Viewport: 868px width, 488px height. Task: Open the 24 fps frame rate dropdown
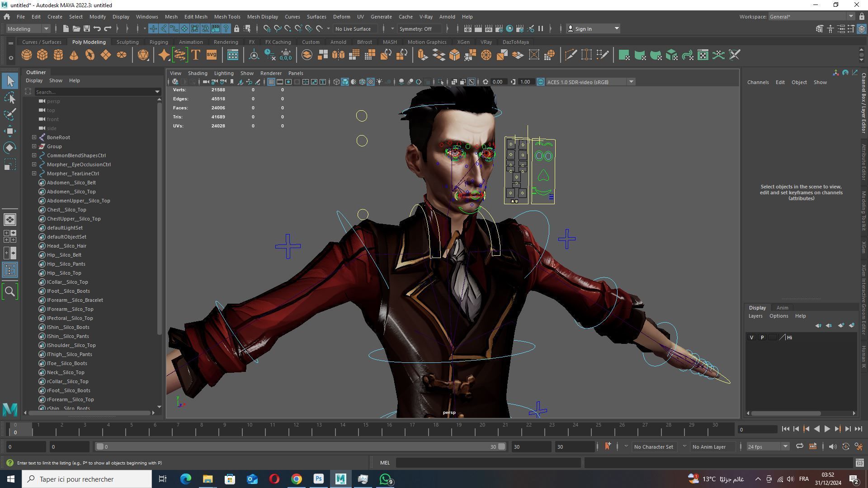tap(767, 446)
